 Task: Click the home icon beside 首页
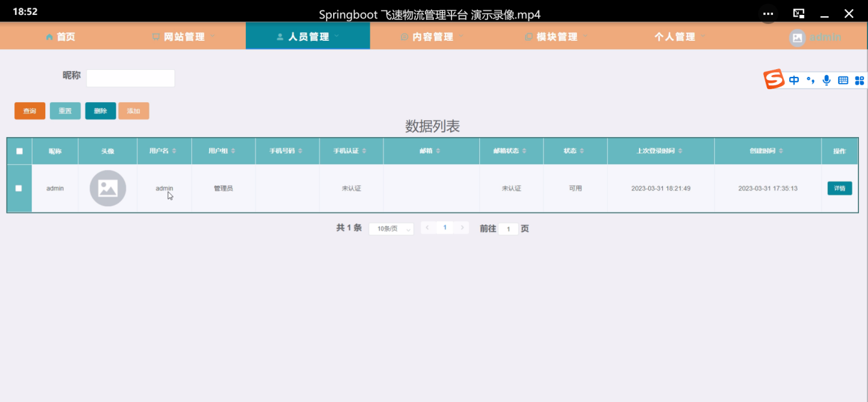tap(50, 37)
